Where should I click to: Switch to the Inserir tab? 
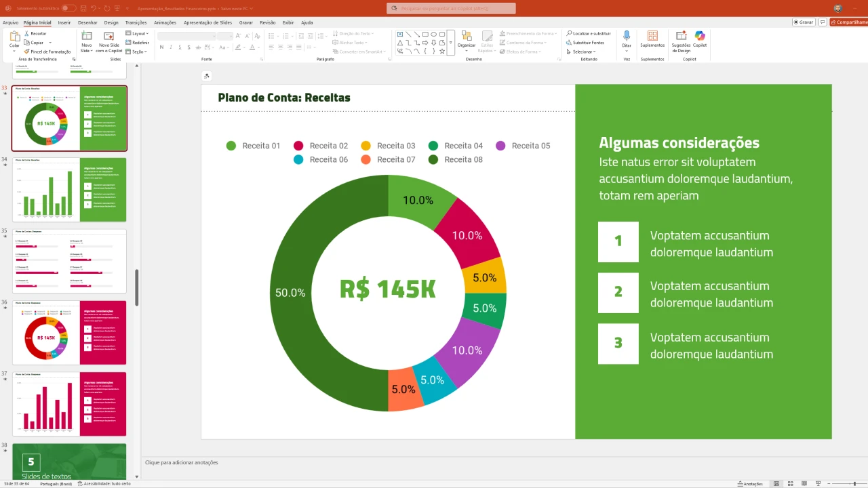coord(64,22)
